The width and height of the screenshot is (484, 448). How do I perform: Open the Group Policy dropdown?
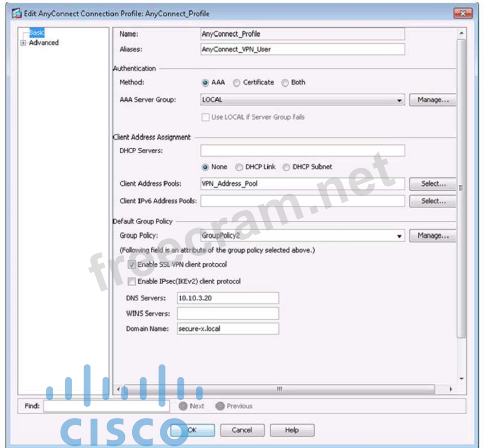[400, 236]
